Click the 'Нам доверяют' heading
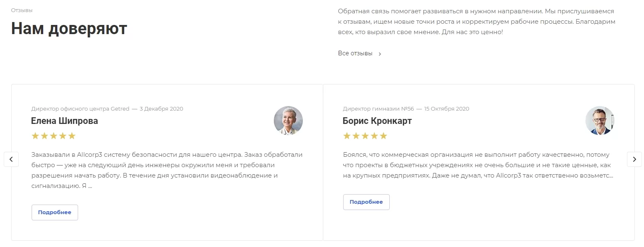This screenshot has width=644, height=247. [x=69, y=28]
